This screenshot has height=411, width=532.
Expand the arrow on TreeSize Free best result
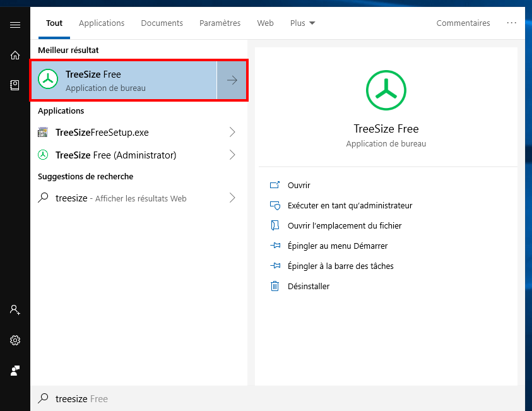(232, 80)
